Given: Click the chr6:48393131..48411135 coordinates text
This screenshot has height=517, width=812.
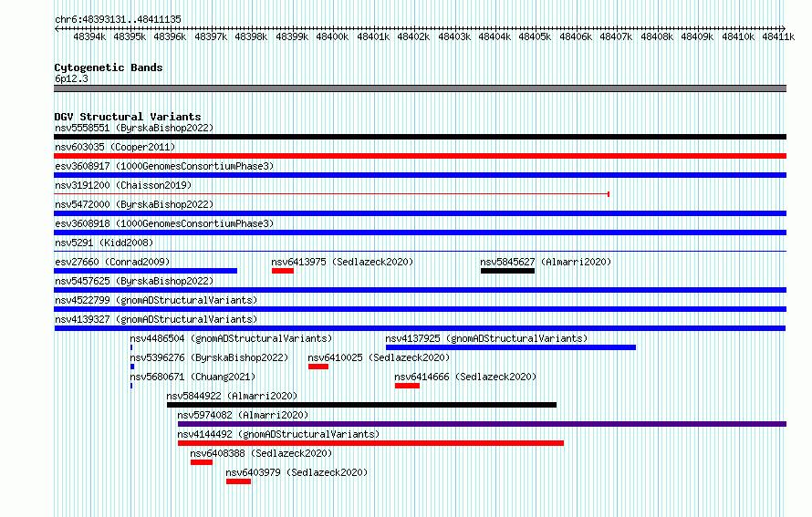Looking at the screenshot, I should 118,19.
